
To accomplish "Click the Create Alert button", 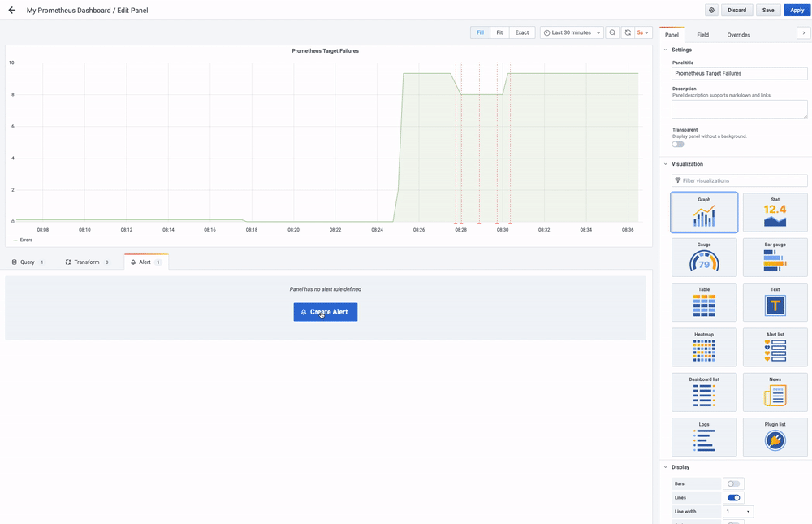I will click(326, 312).
